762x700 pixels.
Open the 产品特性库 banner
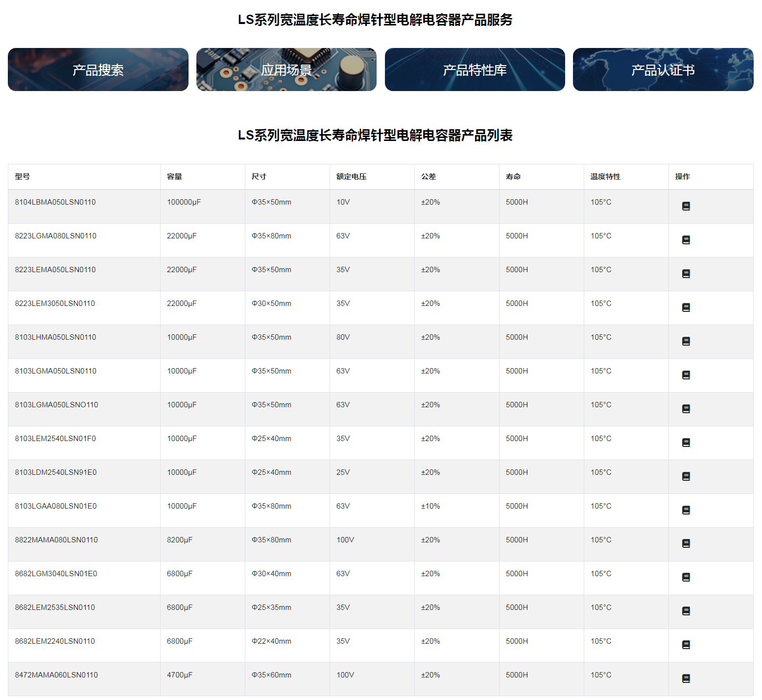click(475, 70)
